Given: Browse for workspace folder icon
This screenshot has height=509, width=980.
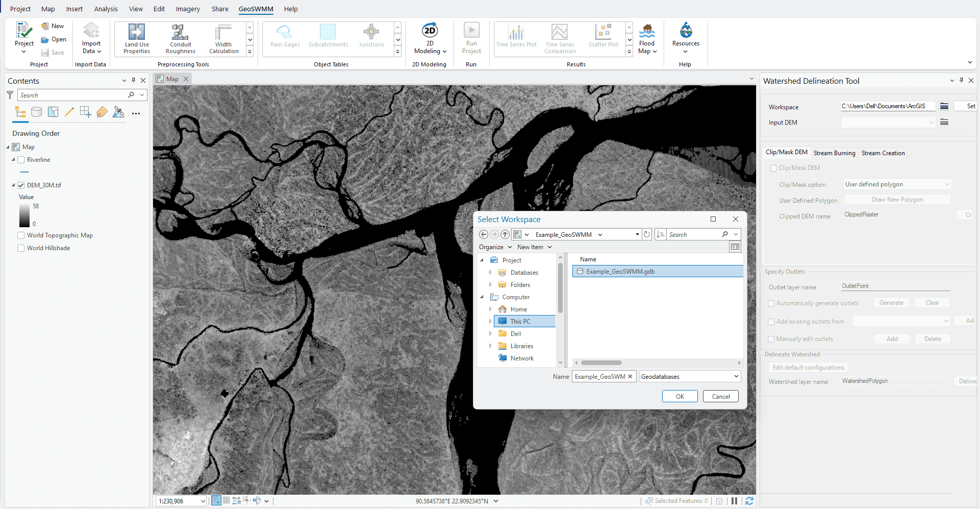Looking at the screenshot, I should click(x=944, y=106).
